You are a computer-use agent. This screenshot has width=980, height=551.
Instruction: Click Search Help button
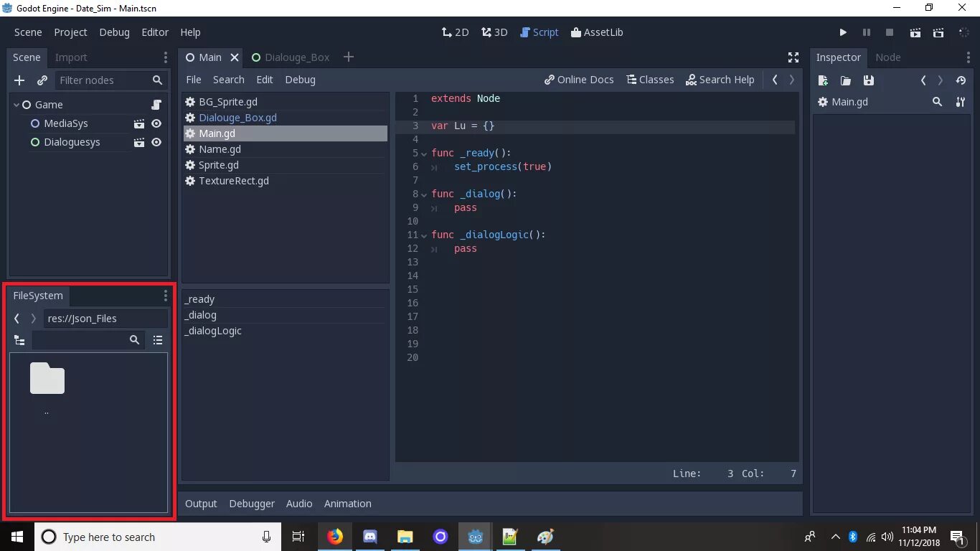pos(720,80)
